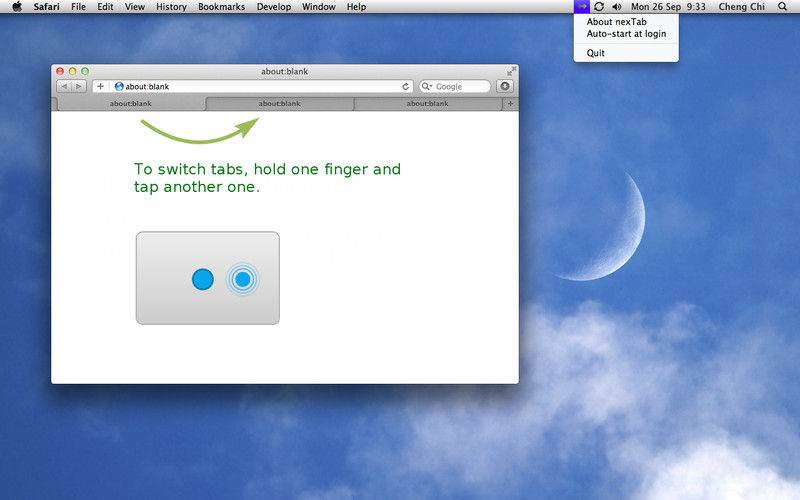The image size is (800, 500).
Task: Click the about:blank site globe icon
Action: click(x=119, y=86)
